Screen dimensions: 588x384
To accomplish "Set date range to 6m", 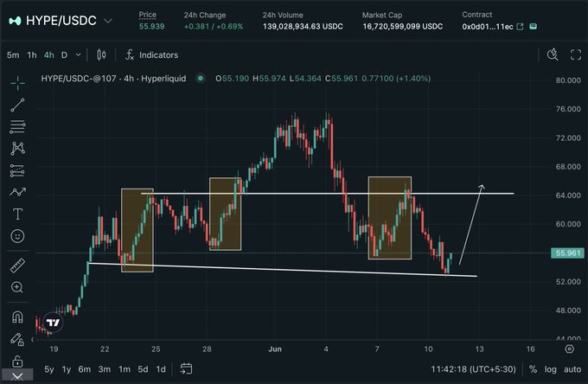I will click(85, 369).
